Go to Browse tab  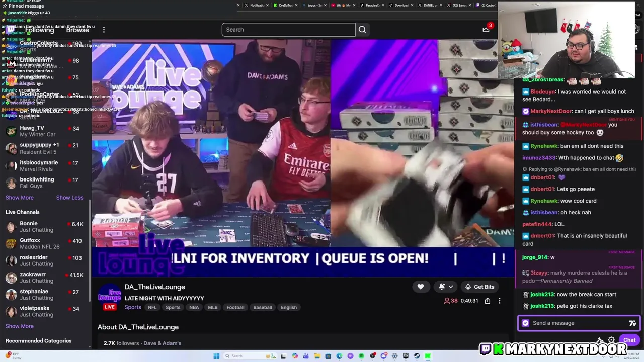[77, 30]
